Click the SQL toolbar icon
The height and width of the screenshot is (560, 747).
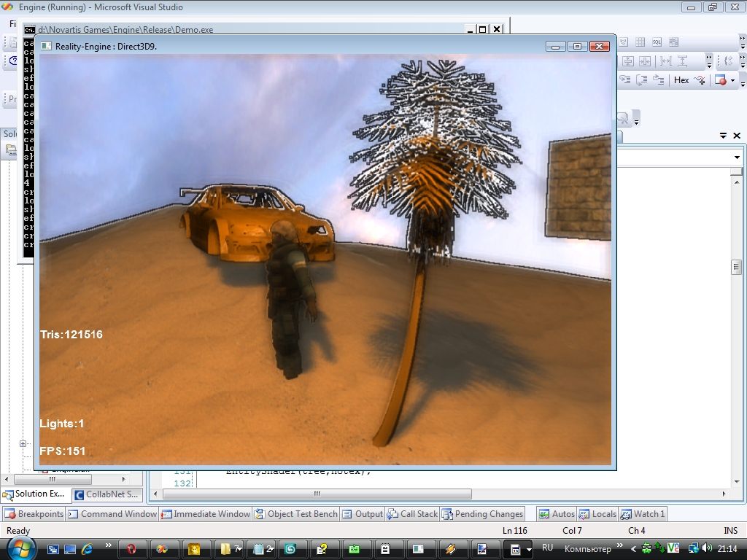click(x=657, y=42)
